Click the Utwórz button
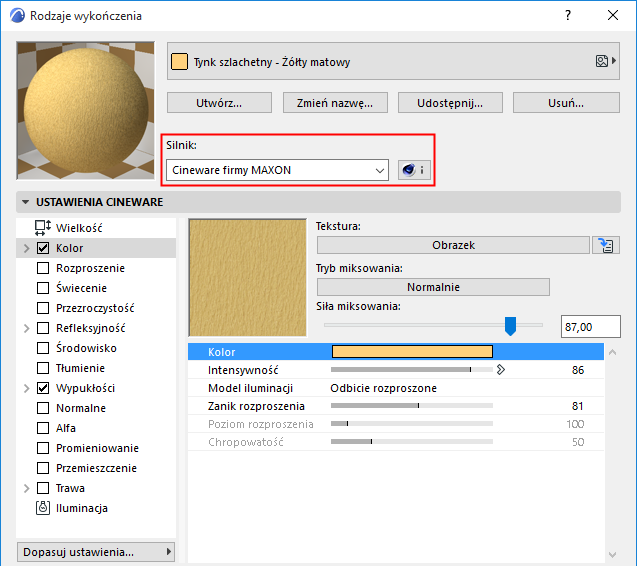 pos(219,103)
